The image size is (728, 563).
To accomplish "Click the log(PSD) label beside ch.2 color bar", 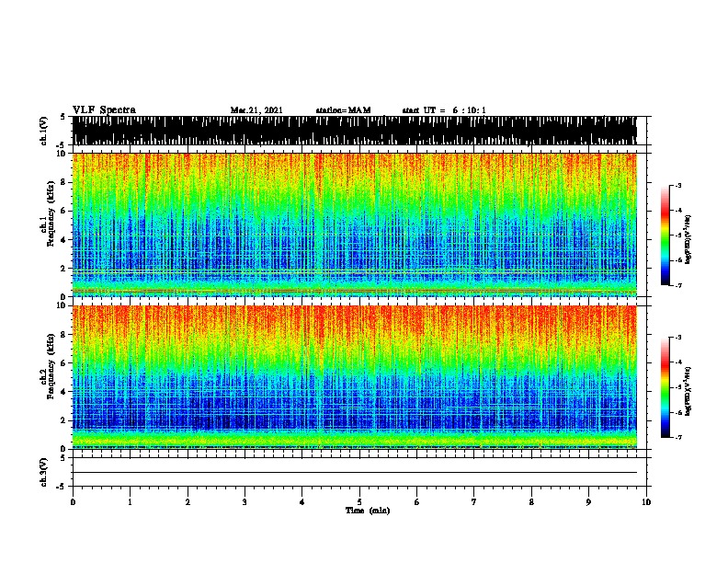I will 688,391.
